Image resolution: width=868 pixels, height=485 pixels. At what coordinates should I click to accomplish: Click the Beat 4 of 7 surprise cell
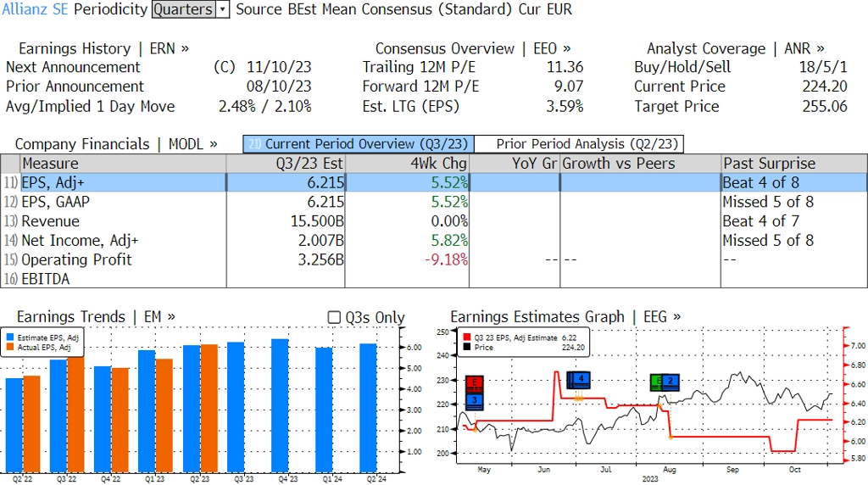[760, 221]
